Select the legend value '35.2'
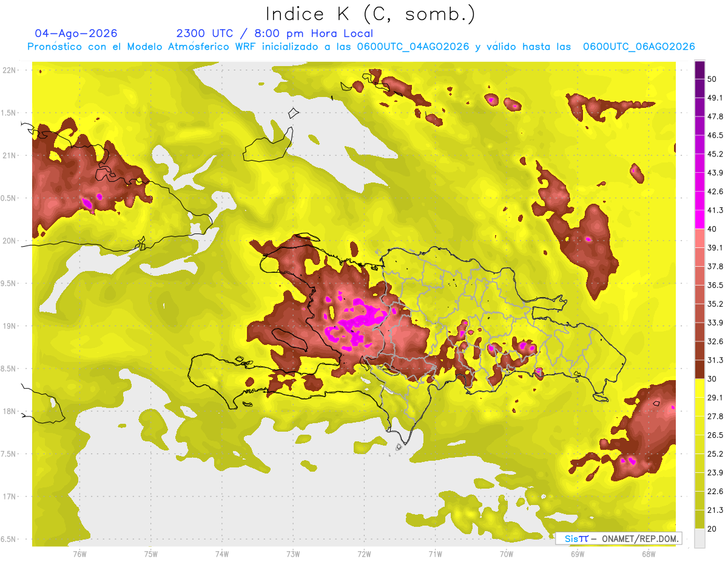728x562 pixels. click(716, 304)
